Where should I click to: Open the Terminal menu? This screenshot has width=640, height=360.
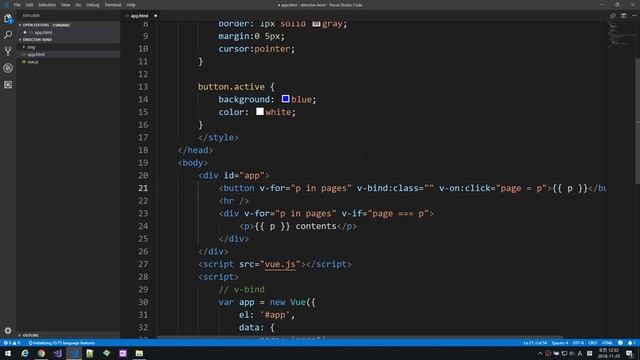pos(113,5)
